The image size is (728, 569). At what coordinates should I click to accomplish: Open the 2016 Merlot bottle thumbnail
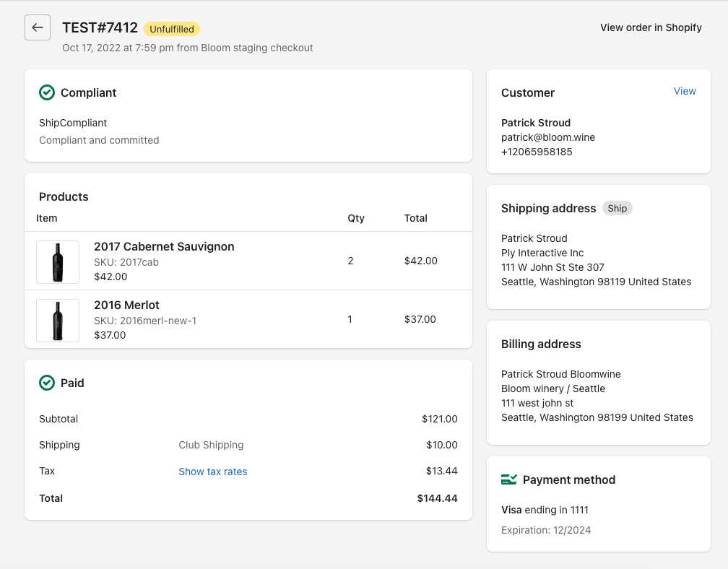[x=58, y=320]
